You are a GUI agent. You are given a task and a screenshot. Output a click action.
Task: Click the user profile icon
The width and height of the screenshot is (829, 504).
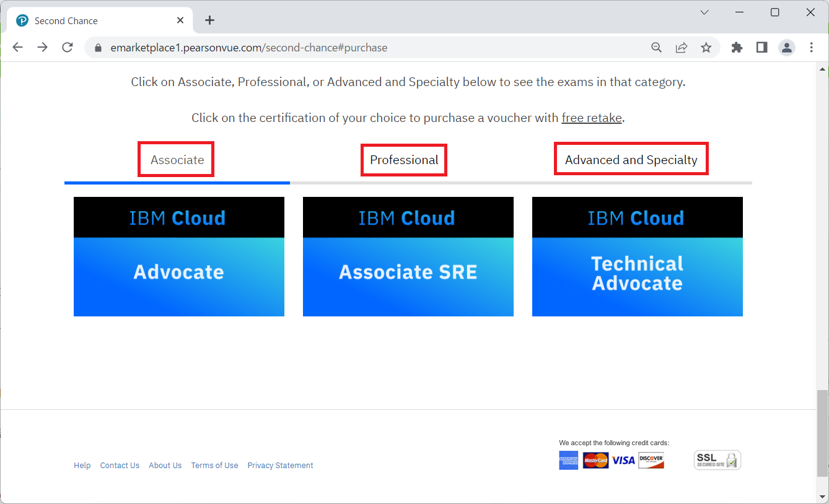tap(786, 47)
